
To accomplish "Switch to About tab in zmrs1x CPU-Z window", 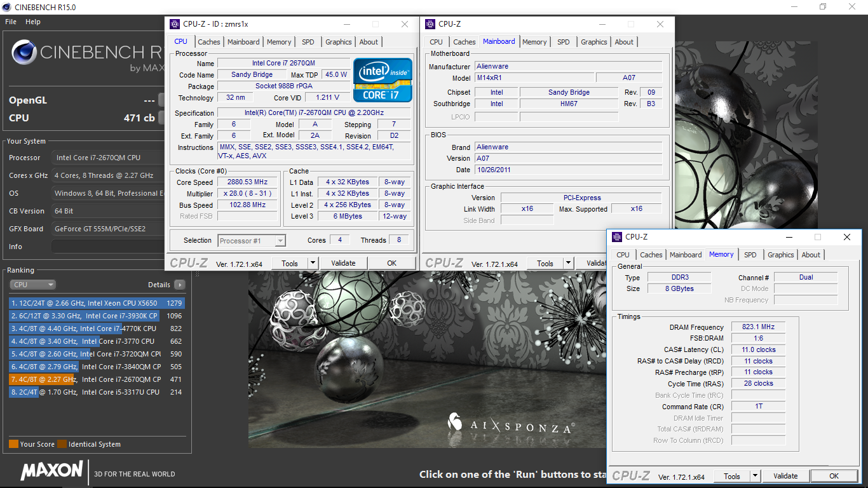I will (369, 42).
